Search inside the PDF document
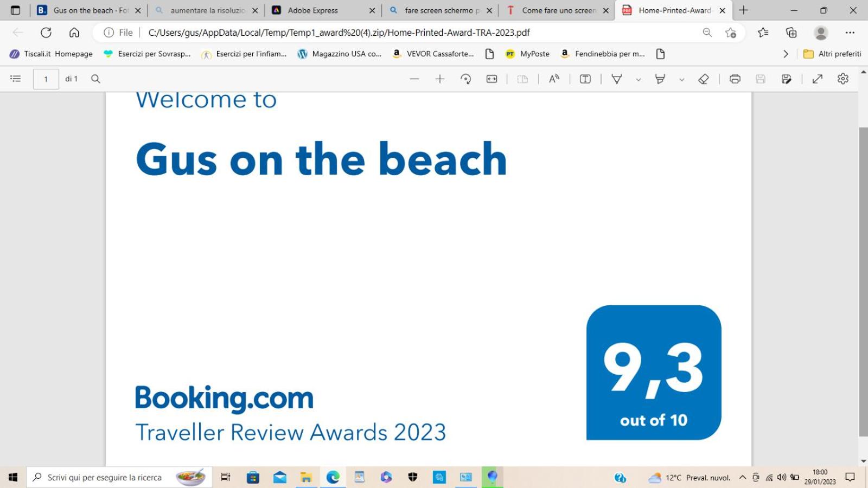This screenshot has width=868, height=488. pos(95,79)
